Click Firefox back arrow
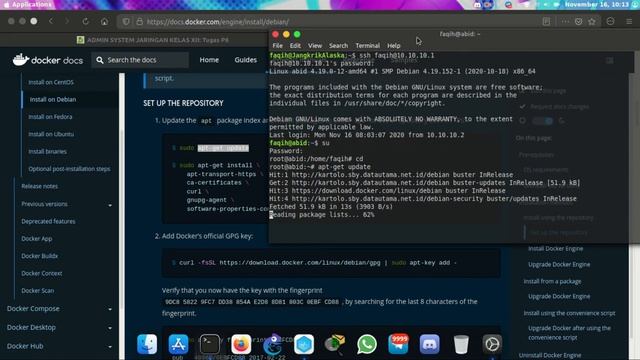Image resolution: width=640 pixels, height=360 pixels. pyautogui.click(x=51, y=21)
